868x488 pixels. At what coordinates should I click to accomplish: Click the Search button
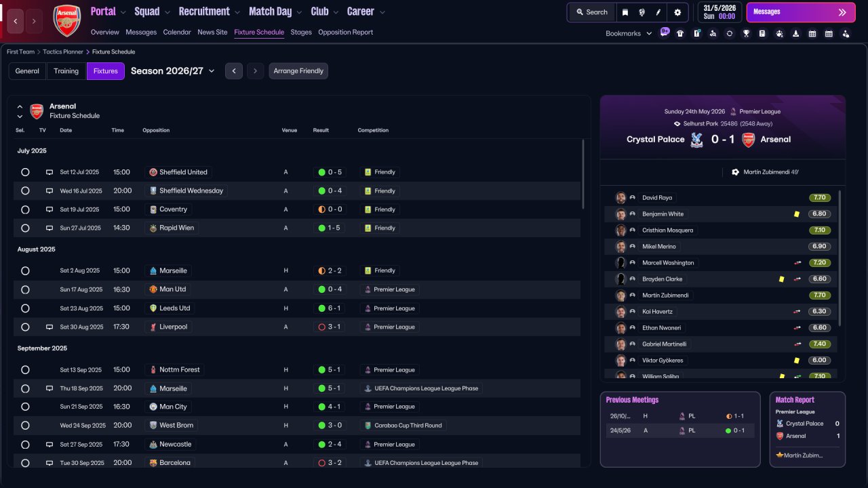point(592,12)
